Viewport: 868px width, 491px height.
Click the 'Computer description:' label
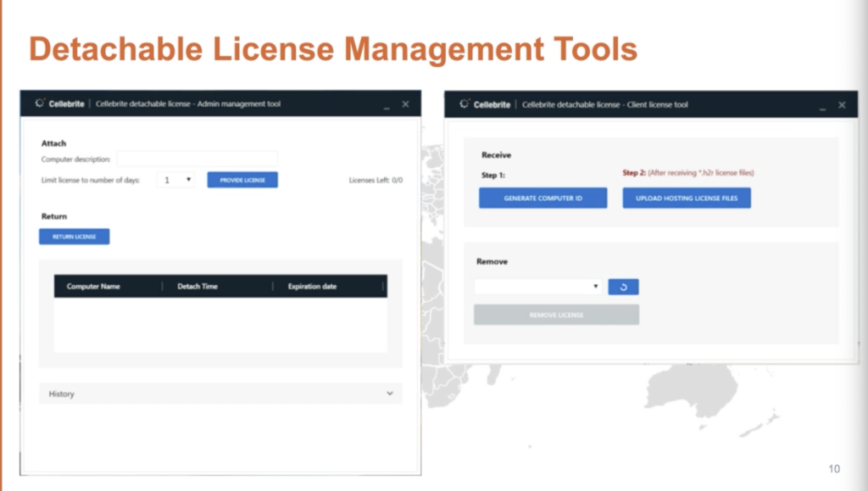coord(75,159)
